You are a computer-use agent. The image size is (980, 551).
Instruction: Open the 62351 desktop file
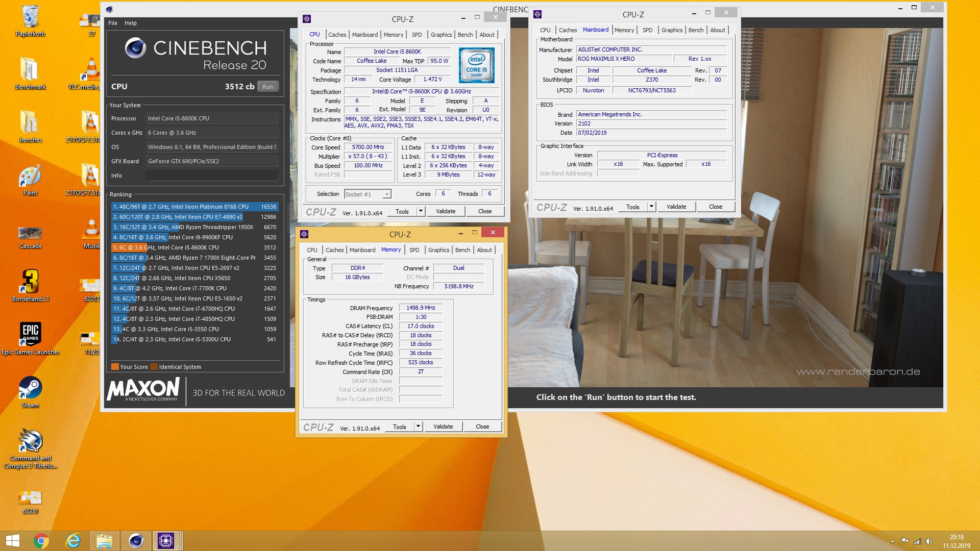pyautogui.click(x=30, y=502)
